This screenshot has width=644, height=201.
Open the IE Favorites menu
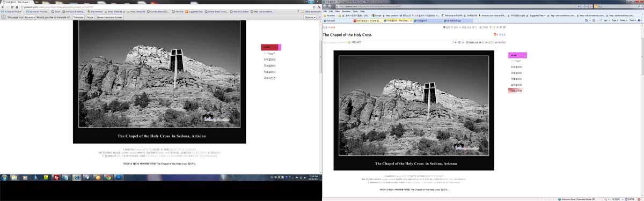(346, 11)
